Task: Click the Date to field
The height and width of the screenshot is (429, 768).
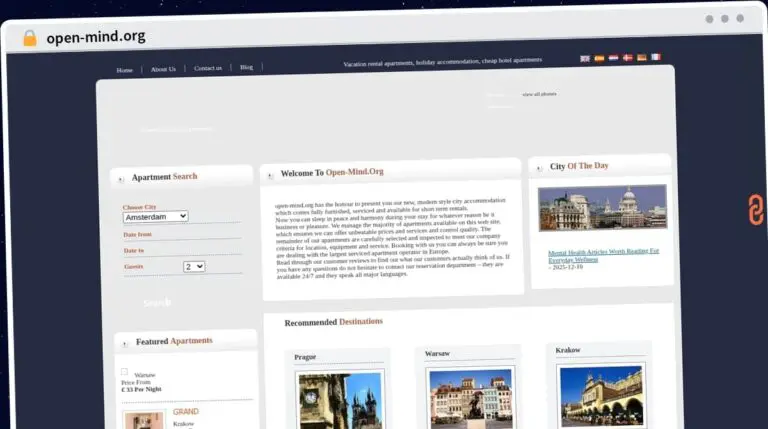Action: (x=182, y=250)
